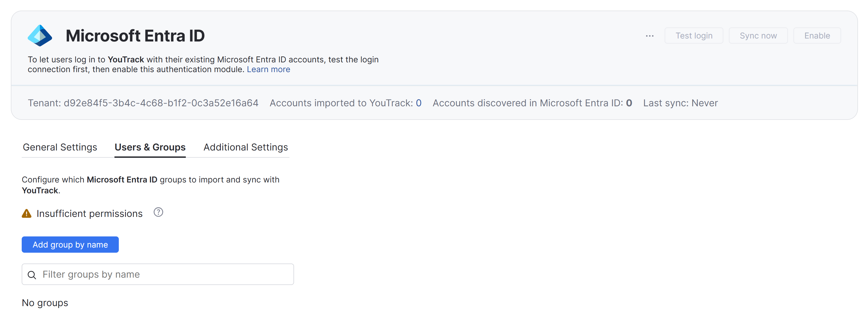
Task: Click the Test login button
Action: coord(694,36)
